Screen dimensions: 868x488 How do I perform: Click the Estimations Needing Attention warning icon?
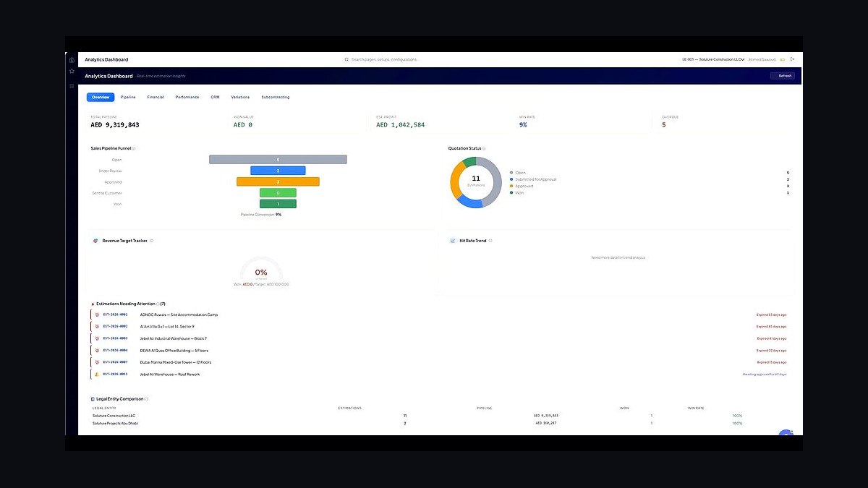[x=93, y=304]
